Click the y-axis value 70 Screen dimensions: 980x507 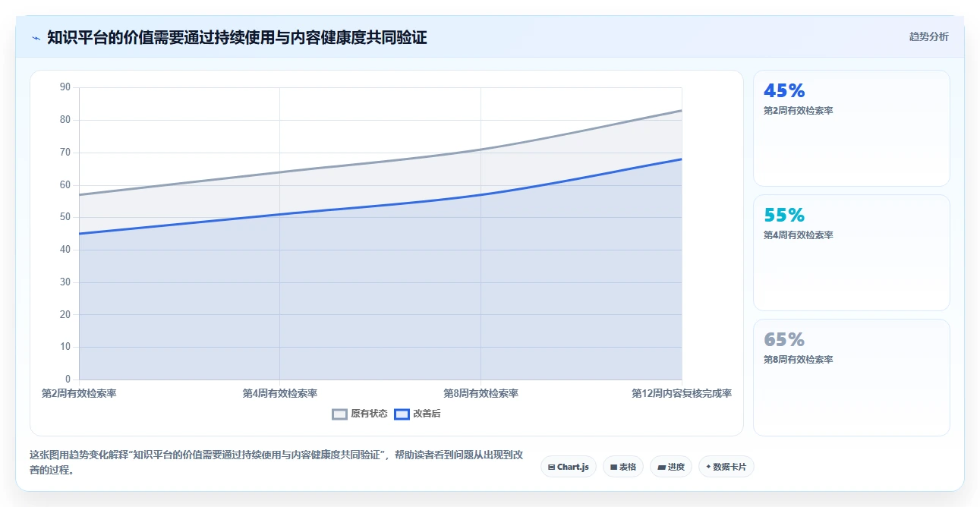(x=65, y=153)
